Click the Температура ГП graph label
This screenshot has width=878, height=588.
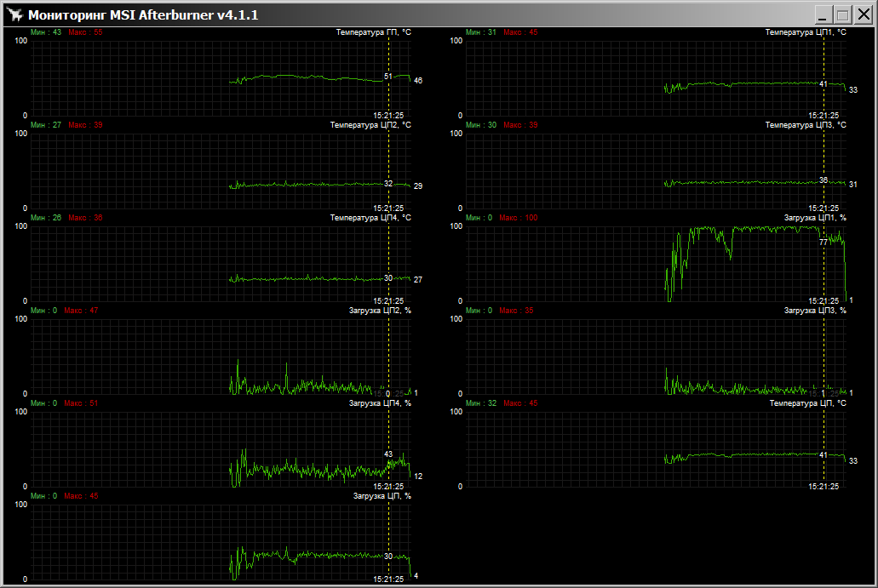point(373,32)
